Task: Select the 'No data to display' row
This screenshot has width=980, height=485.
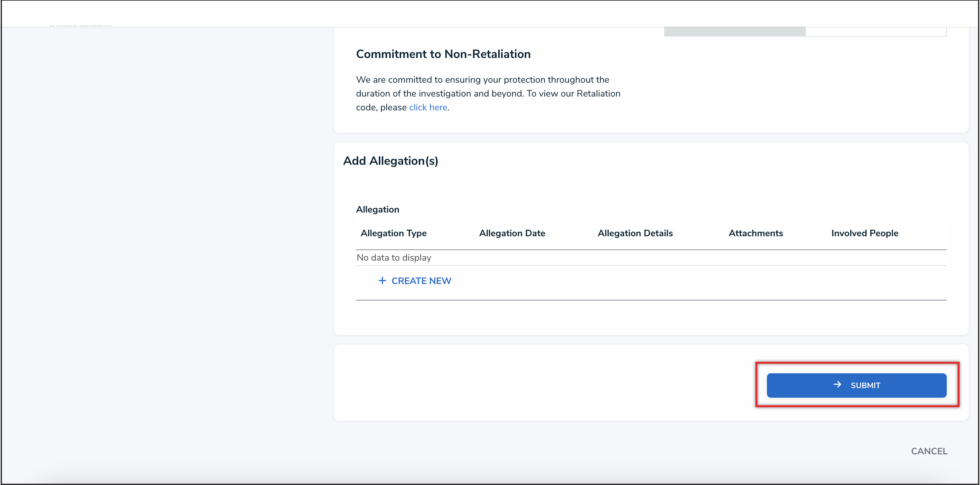Action: [x=394, y=258]
